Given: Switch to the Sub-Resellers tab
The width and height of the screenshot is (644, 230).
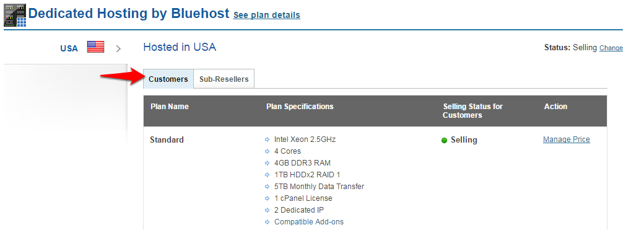Looking at the screenshot, I should click(x=224, y=79).
